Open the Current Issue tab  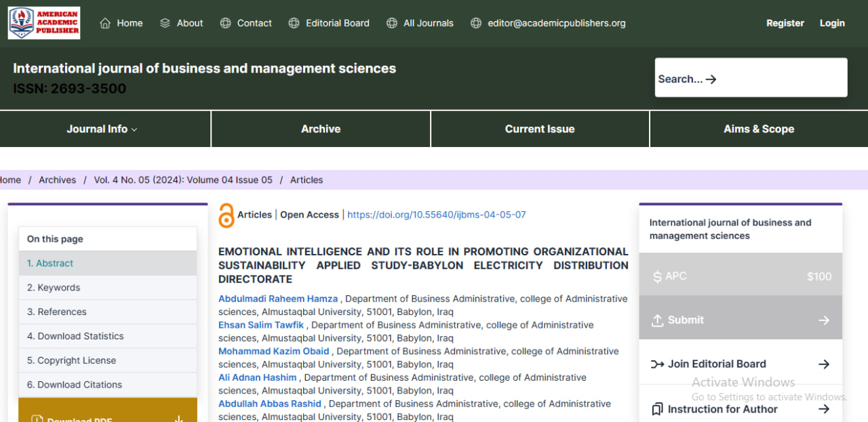coord(540,129)
